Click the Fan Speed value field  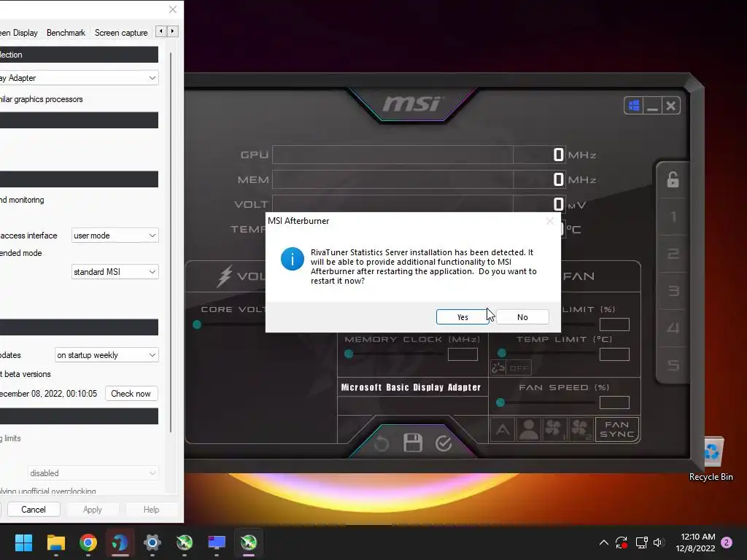[614, 402]
